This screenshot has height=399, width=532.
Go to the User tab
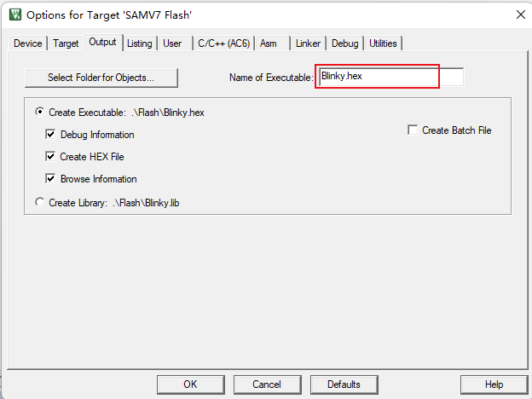pyautogui.click(x=172, y=43)
